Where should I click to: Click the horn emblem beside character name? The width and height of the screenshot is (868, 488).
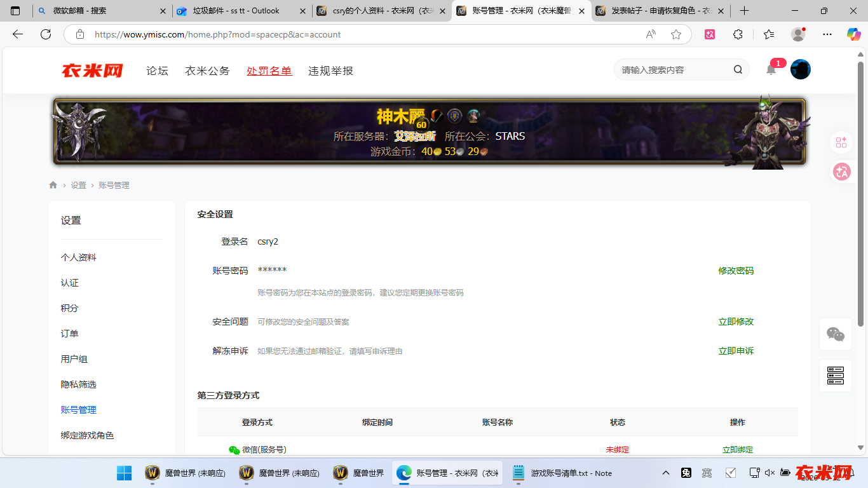click(437, 116)
